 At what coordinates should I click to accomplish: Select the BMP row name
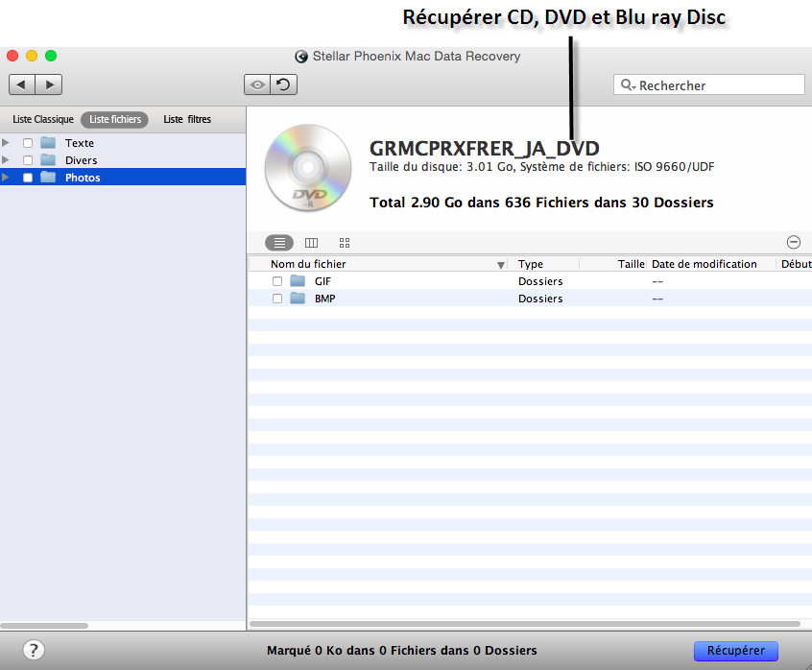[324, 299]
